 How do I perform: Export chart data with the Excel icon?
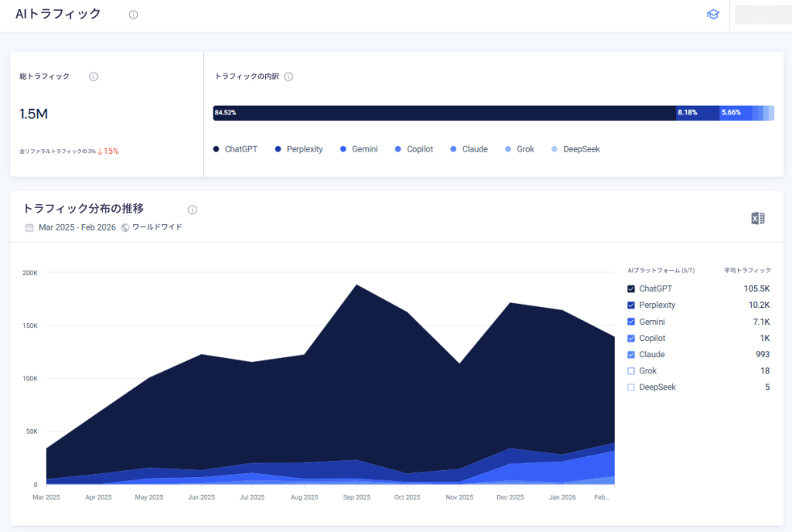coord(758,218)
